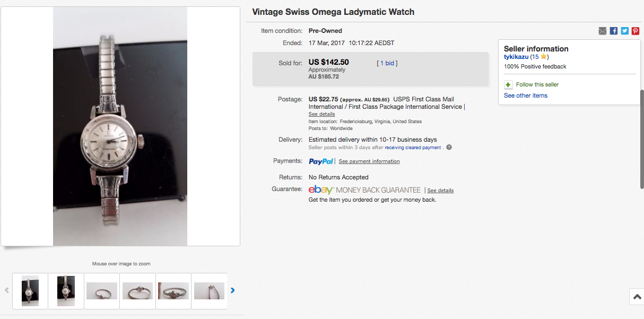
Task: Open Money Back Guarantee See details link
Action: point(440,191)
